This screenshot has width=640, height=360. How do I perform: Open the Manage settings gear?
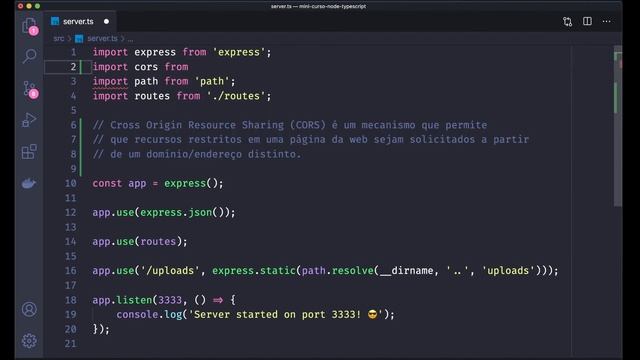(29, 340)
